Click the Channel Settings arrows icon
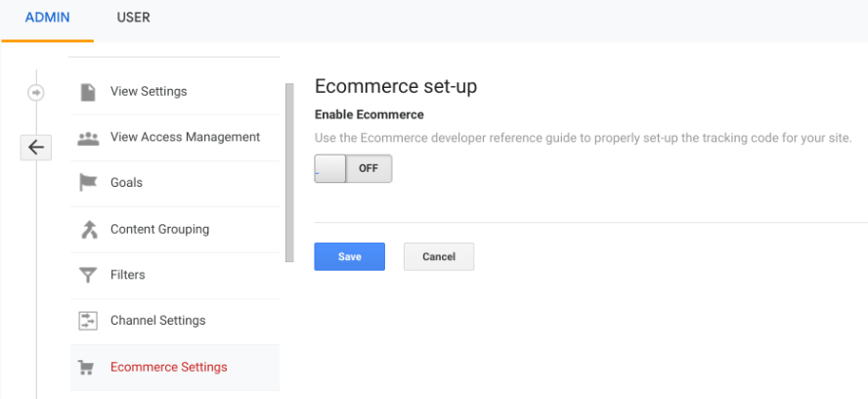Screen dimensions: 868x399 click(88, 321)
